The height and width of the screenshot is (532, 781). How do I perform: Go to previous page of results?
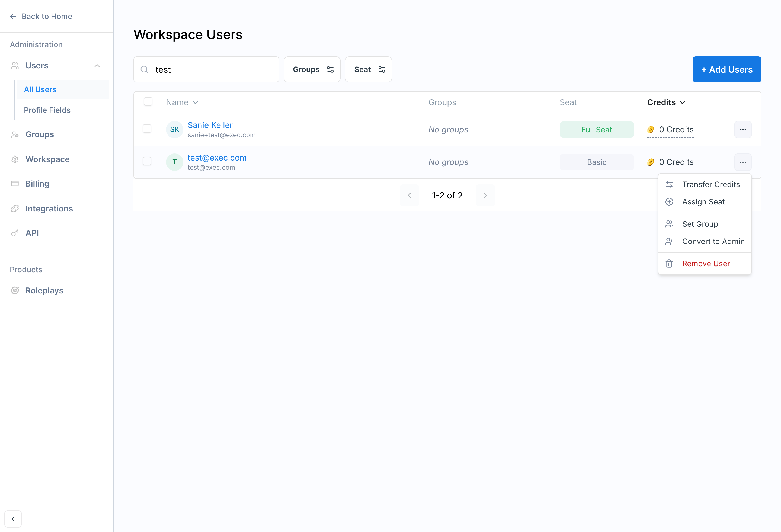pos(409,195)
